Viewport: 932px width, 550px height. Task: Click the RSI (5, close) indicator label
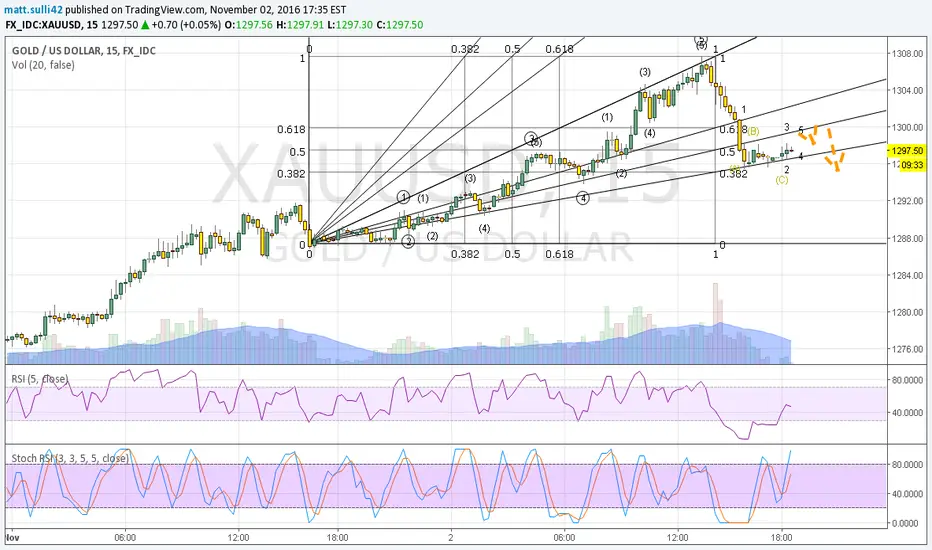click(40, 379)
